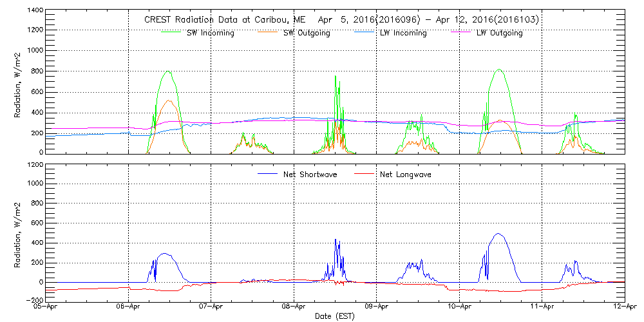Click the SW Incoming legend label
Image resolution: width=644 pixels, height=322 pixels.
211,33
